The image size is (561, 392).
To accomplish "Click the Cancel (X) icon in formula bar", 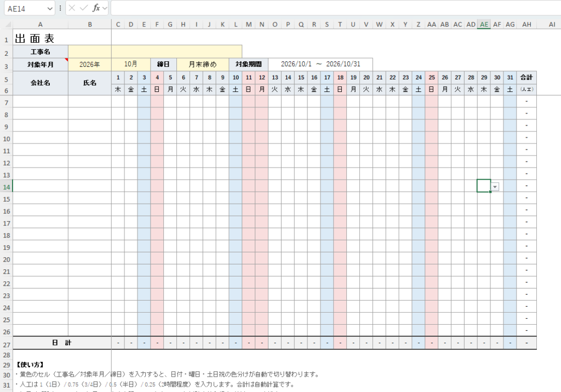I will click(72, 8).
